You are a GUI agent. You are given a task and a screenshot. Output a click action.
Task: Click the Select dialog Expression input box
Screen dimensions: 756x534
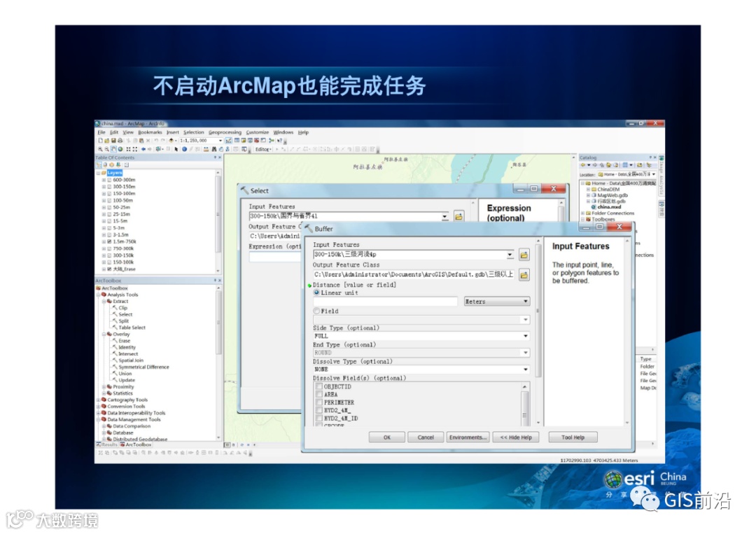275,257
